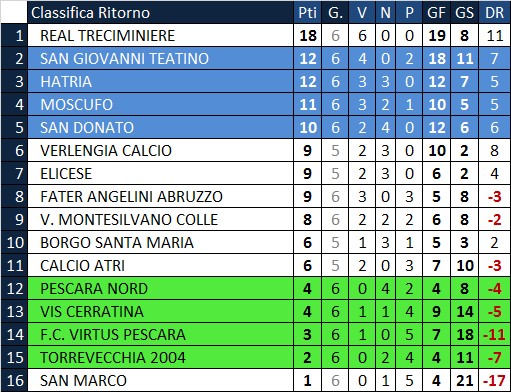Screen dimensions: 511x392
Task: Select the REAL TRECIMINIERE team cell
Action: (x=160, y=35)
